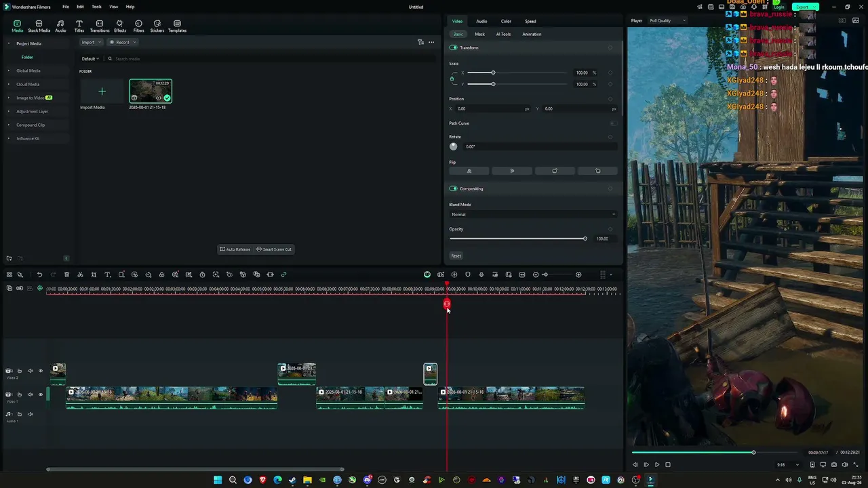Screen dimensions: 868x488
Task: Open the link/chain tool in timeline toolbar
Action: pos(283,274)
